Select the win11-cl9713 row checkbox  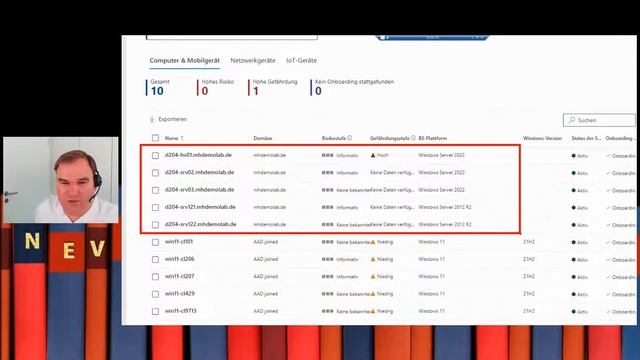click(x=156, y=311)
